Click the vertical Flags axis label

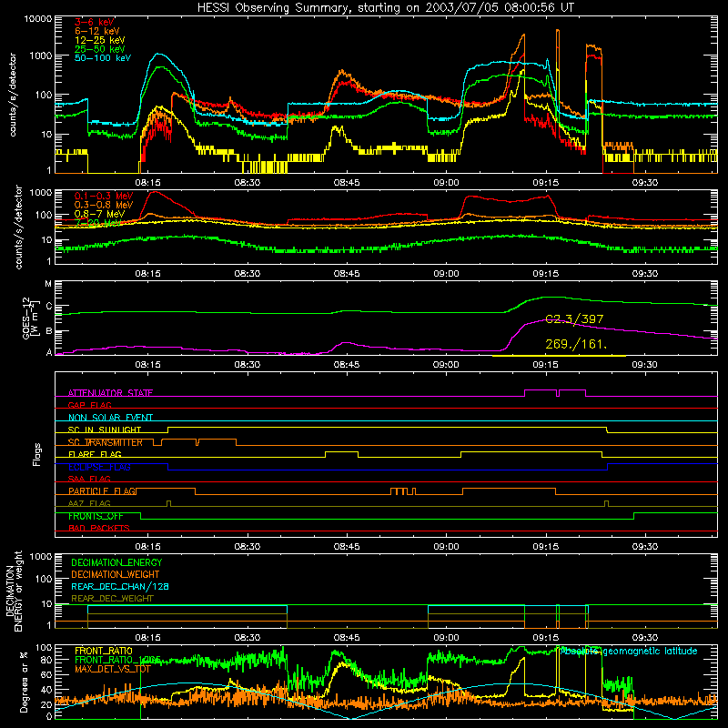[36, 454]
